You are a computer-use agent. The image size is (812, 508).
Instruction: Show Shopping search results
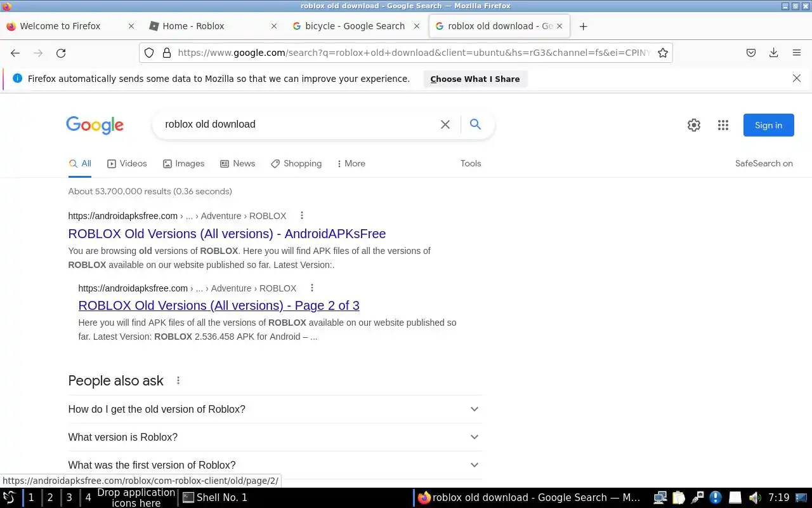pyautogui.click(x=296, y=164)
